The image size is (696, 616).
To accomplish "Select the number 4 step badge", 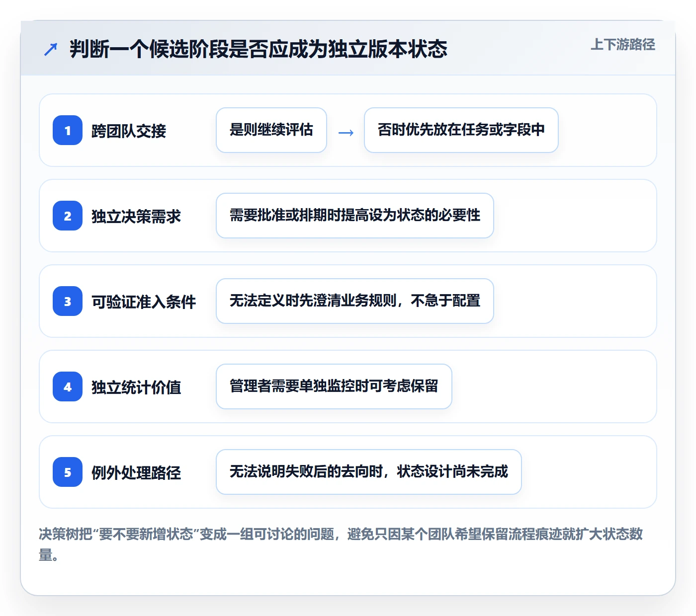I will 68,386.
